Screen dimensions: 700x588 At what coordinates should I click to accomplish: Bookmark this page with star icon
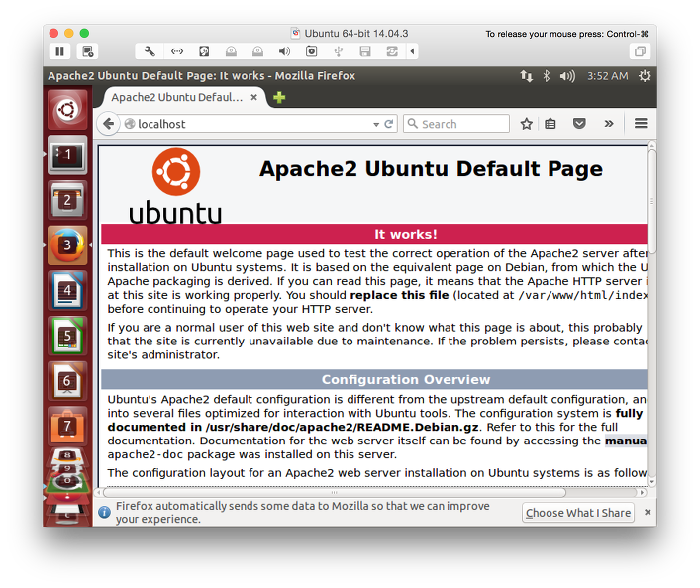coord(527,124)
